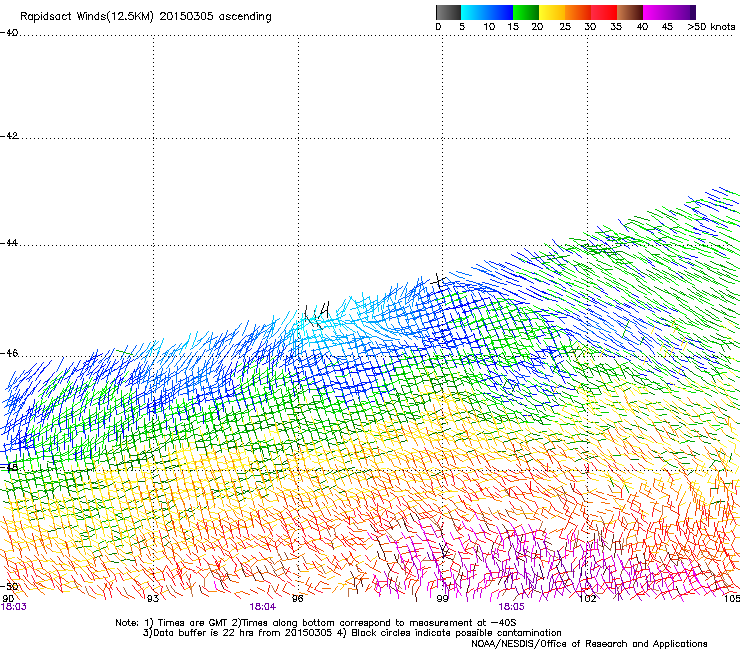Click the note line 'Times are GMT'

click(193, 623)
